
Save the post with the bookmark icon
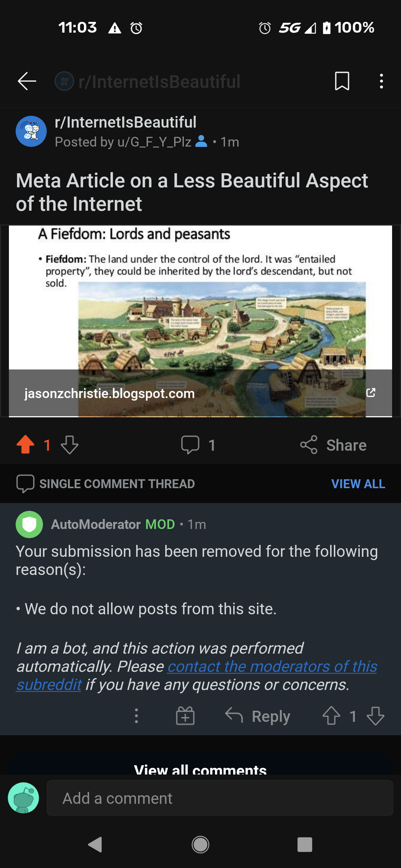coord(342,81)
